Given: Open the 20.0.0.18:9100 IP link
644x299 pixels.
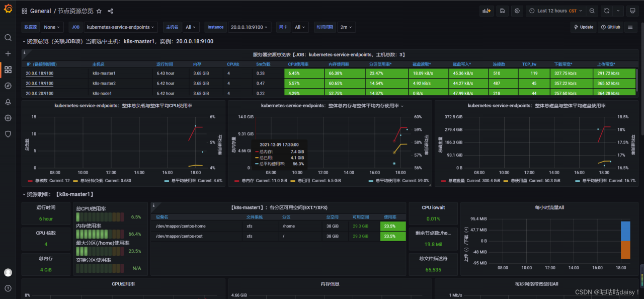Looking at the screenshot, I should 40,73.
